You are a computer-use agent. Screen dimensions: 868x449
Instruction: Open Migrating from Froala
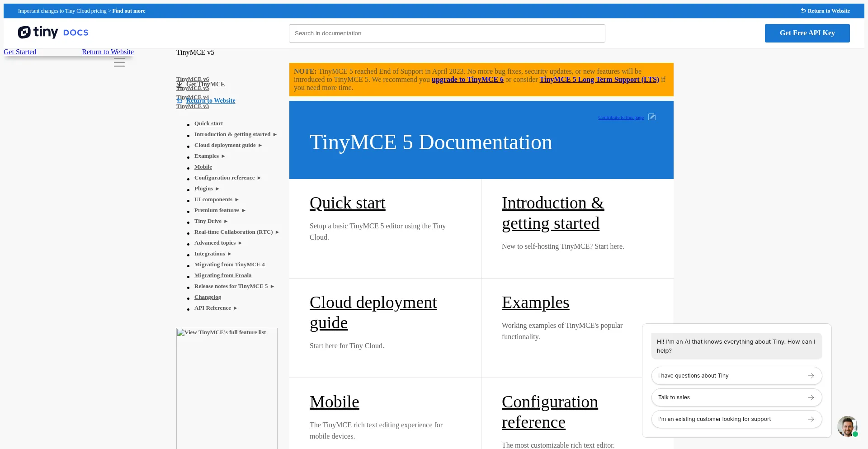pyautogui.click(x=223, y=275)
